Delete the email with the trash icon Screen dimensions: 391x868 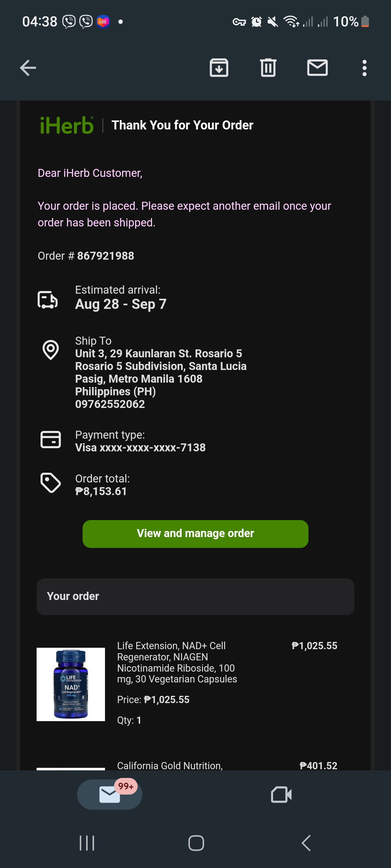click(x=268, y=68)
